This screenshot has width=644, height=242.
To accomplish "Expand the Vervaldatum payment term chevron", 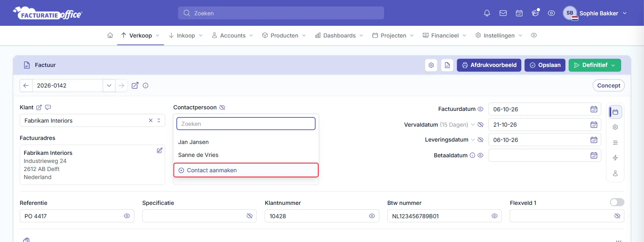I will [x=473, y=125].
